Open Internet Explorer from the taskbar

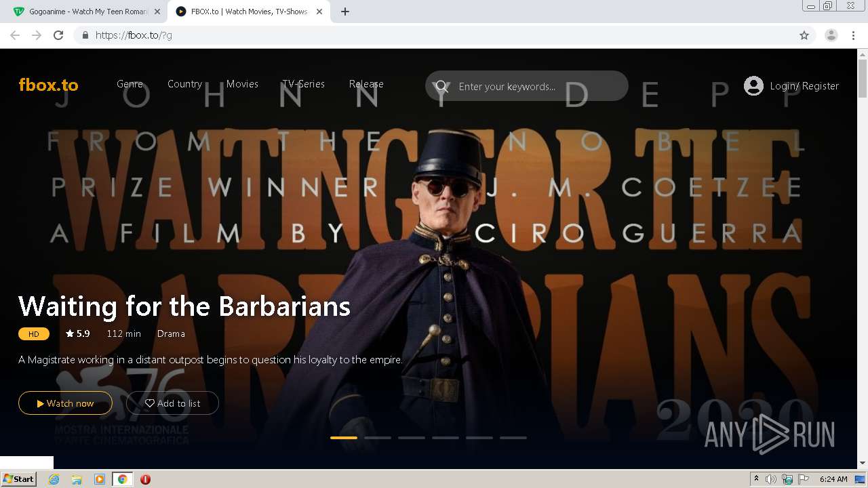(x=54, y=479)
